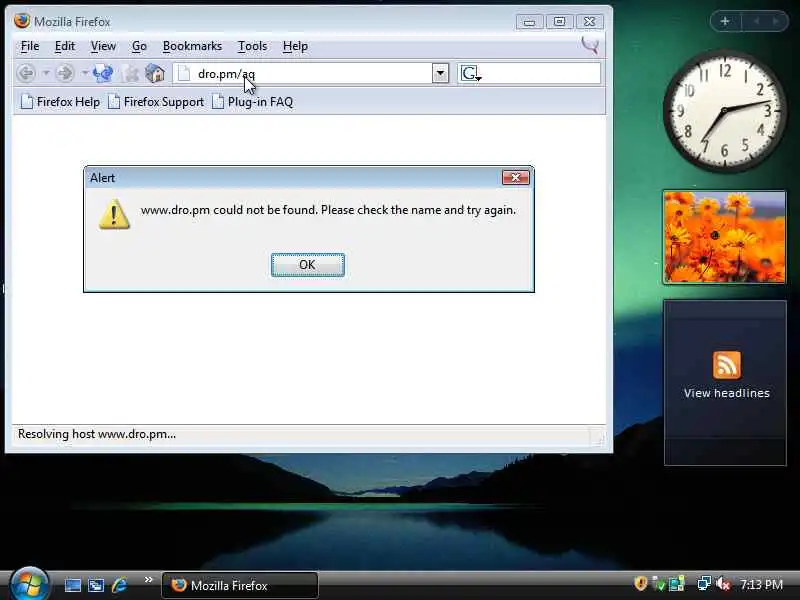
Task: Open the Bookmarks menu
Action: [192, 46]
